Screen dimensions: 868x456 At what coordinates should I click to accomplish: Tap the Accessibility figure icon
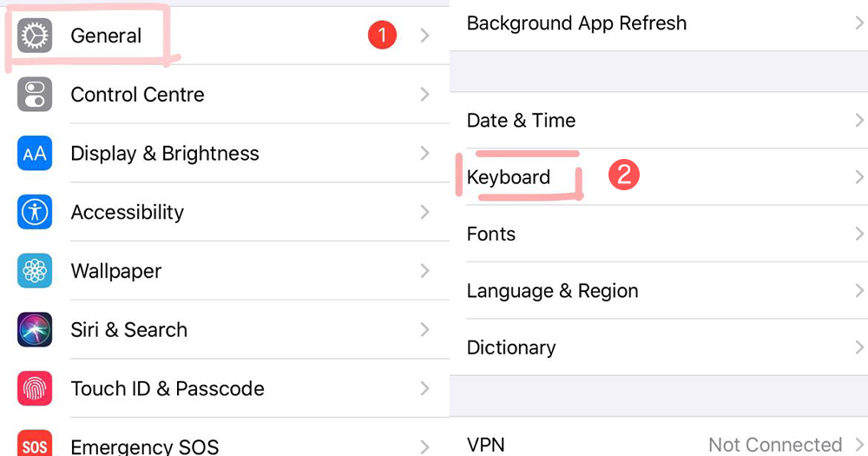tap(35, 212)
